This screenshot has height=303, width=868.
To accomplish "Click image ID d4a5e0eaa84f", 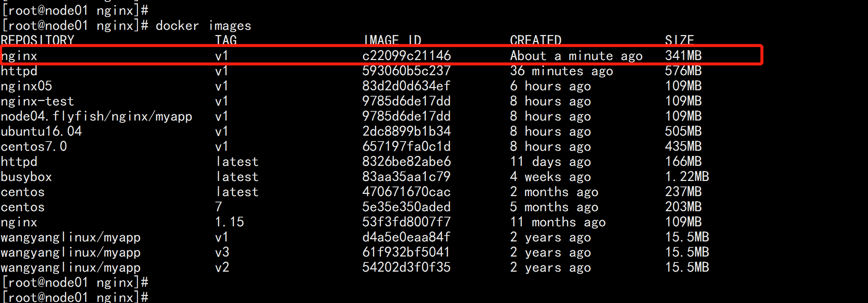I will 406,237.
